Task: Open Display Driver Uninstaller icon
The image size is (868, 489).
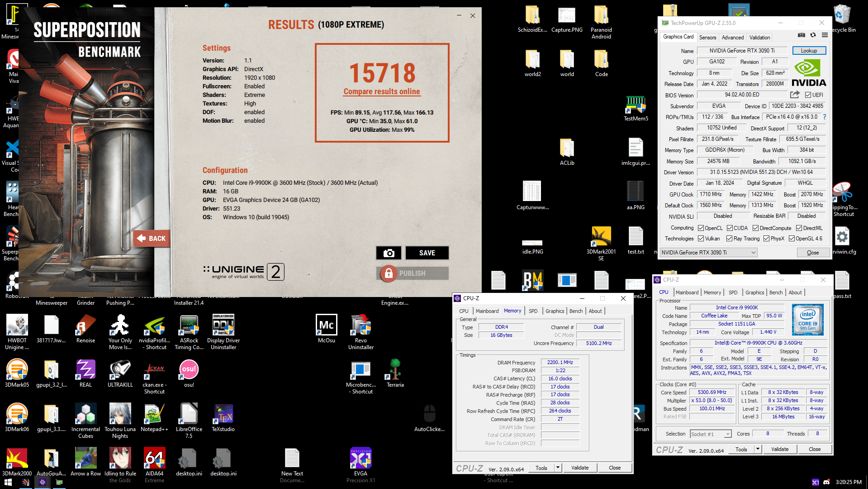Action: [x=223, y=332]
